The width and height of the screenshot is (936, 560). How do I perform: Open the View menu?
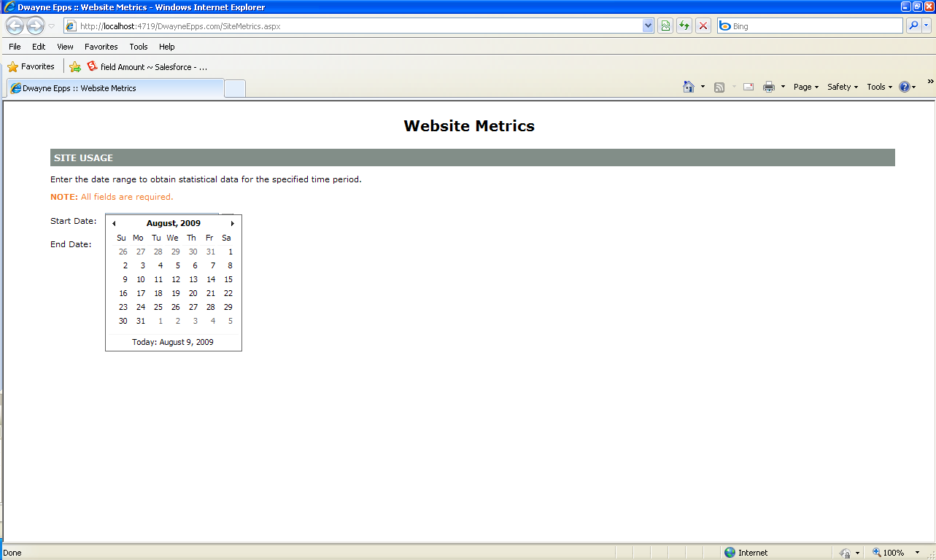(65, 47)
